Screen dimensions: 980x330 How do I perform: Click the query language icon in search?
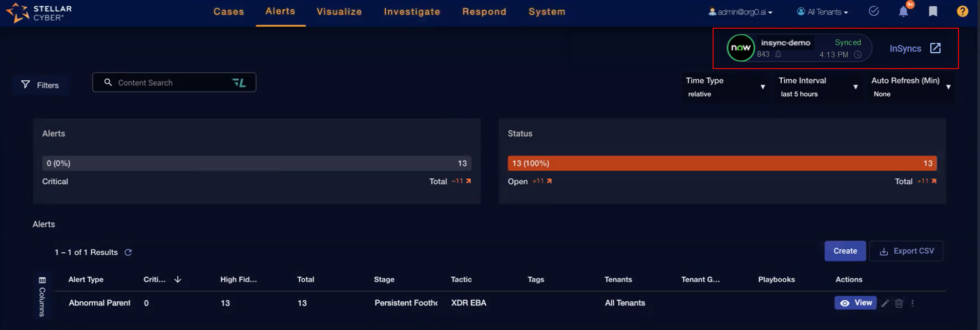click(239, 82)
